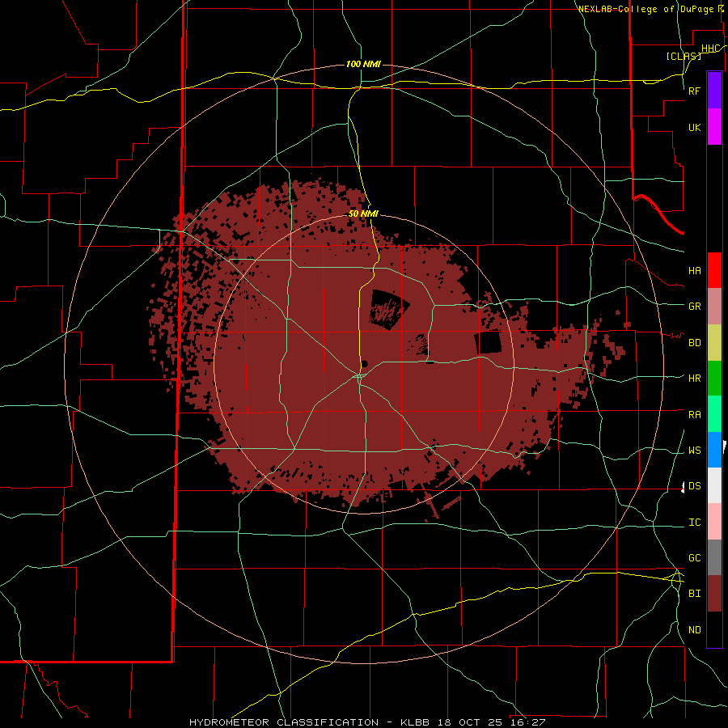
Task: Click the RA light green legend swatch
Action: (714, 414)
